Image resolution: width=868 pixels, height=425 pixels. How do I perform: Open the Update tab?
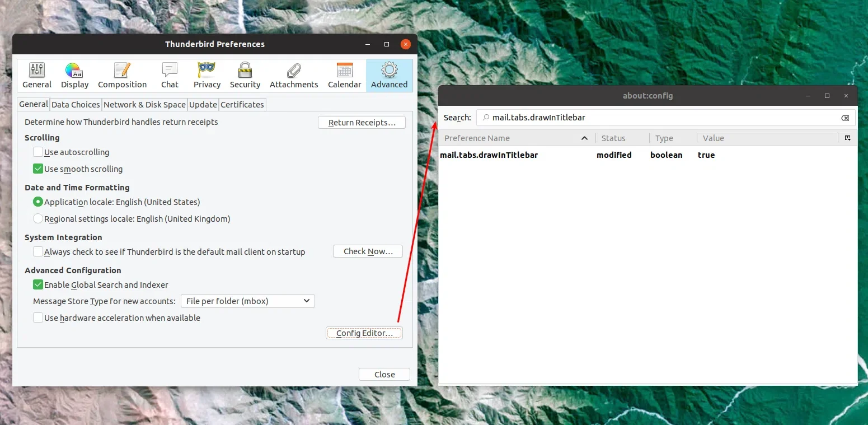203,105
